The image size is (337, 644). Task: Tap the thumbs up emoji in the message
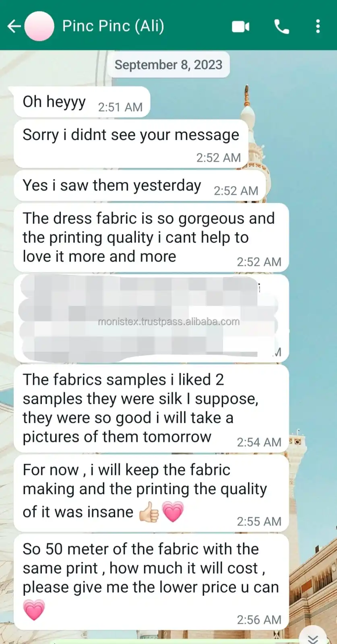(x=149, y=512)
